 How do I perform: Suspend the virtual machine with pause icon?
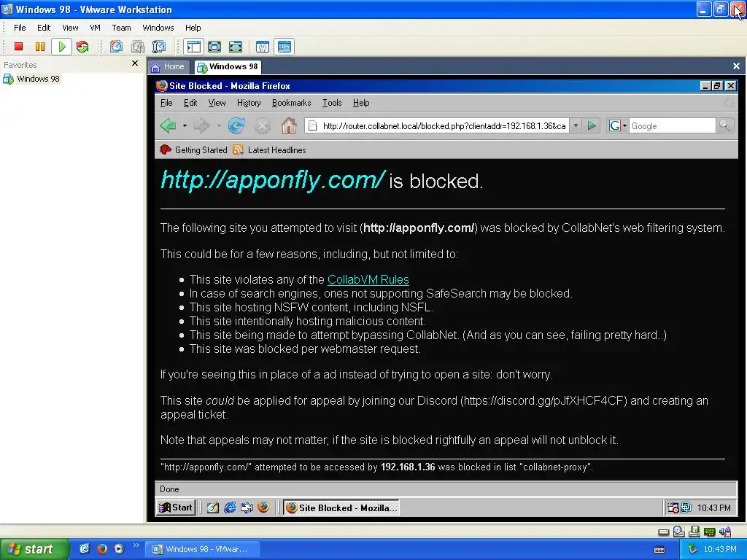click(40, 47)
